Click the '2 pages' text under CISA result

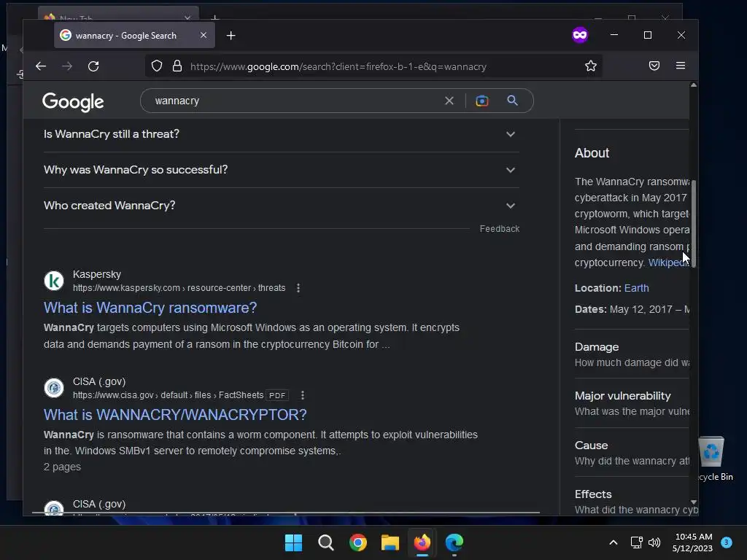point(63,467)
